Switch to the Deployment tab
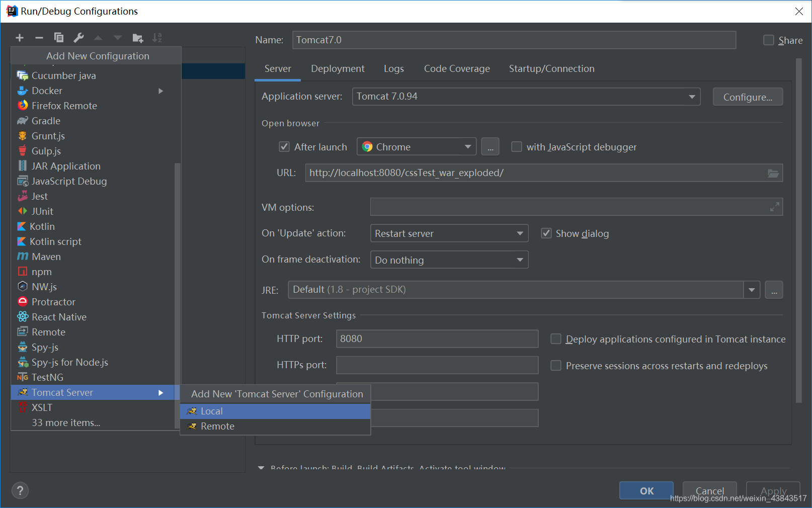This screenshot has width=812, height=508. tap(338, 69)
